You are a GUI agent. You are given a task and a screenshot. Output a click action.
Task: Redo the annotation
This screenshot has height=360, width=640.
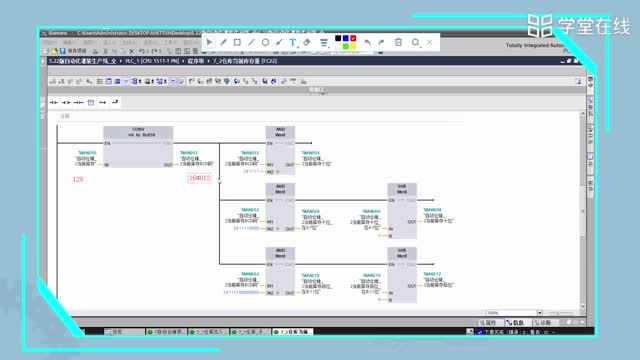381,42
